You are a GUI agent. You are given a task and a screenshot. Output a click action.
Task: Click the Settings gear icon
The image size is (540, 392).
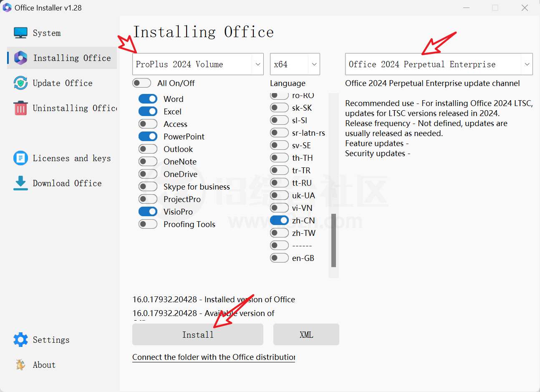click(x=20, y=340)
